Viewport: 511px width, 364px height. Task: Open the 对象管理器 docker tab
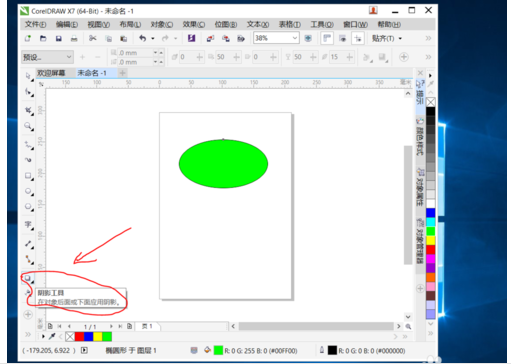click(420, 241)
